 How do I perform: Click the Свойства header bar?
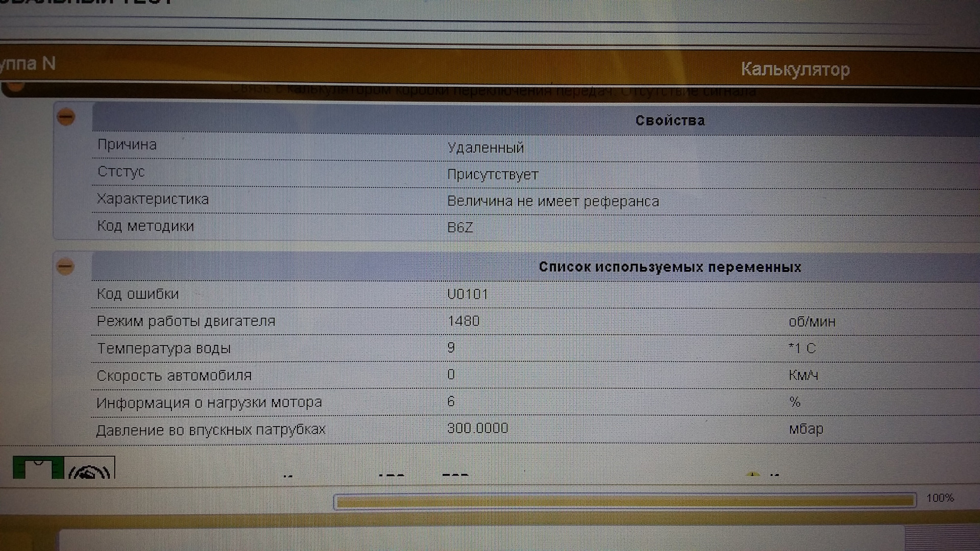536,119
